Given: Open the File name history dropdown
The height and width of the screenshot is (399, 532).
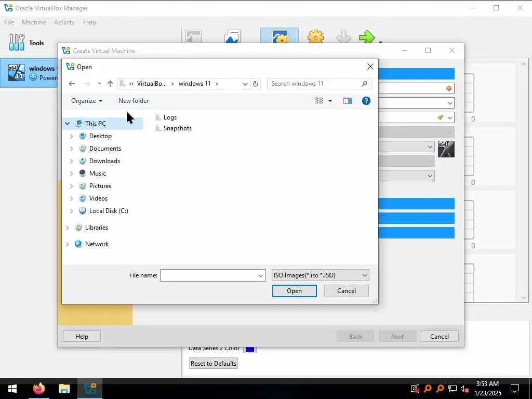Looking at the screenshot, I should click(261, 275).
